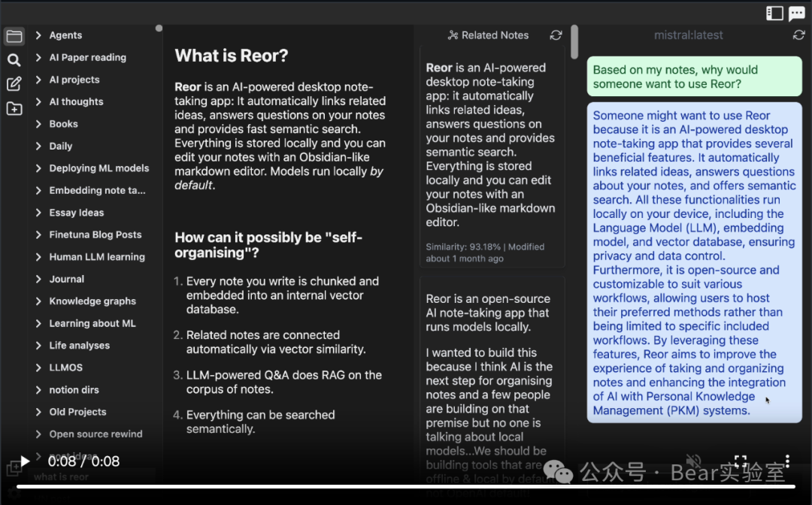Select the Learning about ML folder label
Viewport: 812px width, 505px height.
pos(92,323)
